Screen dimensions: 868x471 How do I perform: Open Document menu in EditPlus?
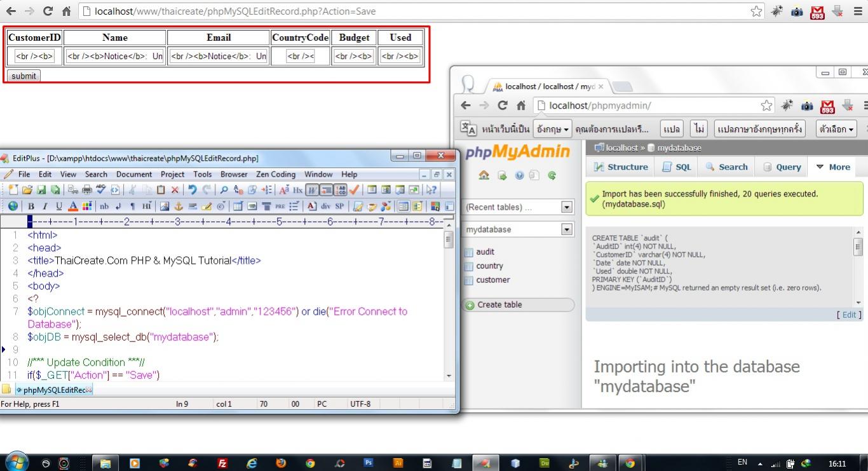coord(134,174)
